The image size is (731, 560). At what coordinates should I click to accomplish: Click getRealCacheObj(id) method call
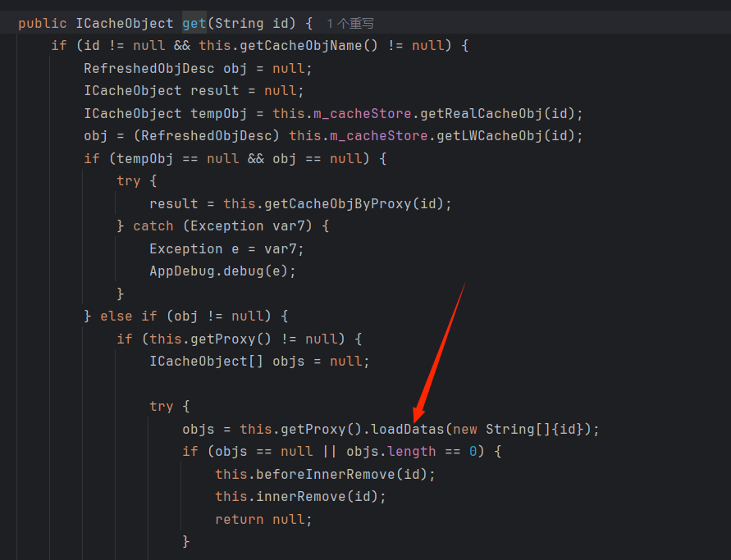pyautogui.click(x=497, y=114)
